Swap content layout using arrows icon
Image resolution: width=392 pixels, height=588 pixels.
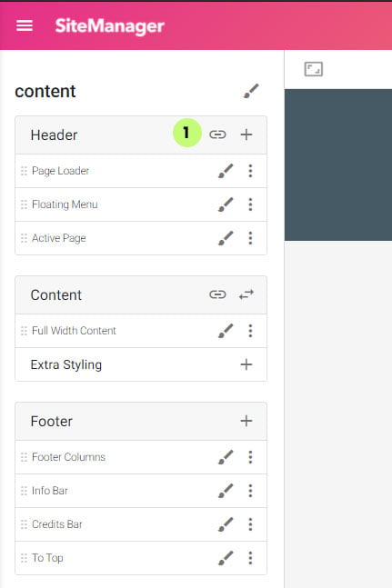[x=246, y=294]
